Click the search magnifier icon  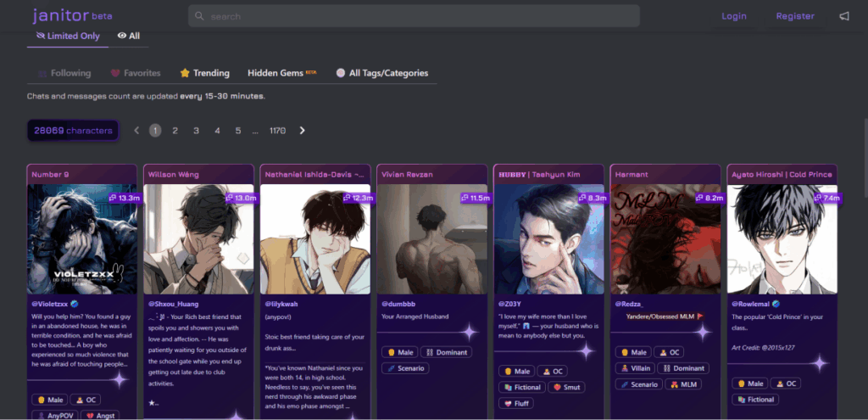(199, 16)
